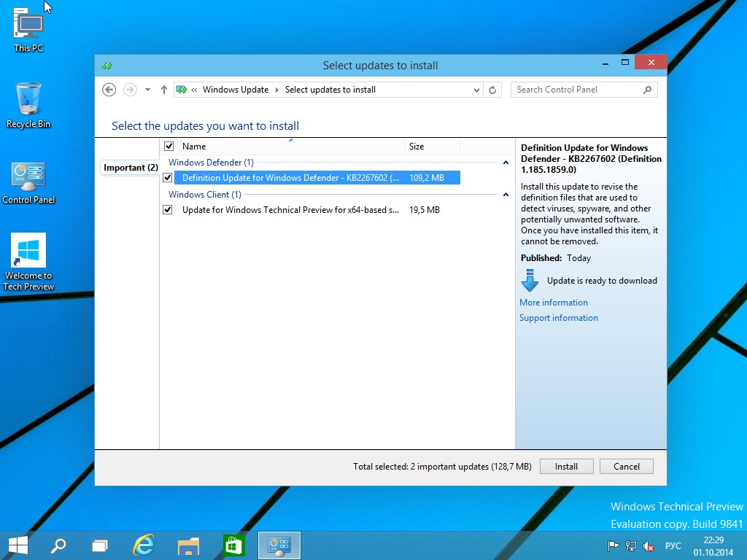This screenshot has width=747, height=560.
Task: Uncheck the Definition Update for Windows Defender
Action: click(167, 178)
